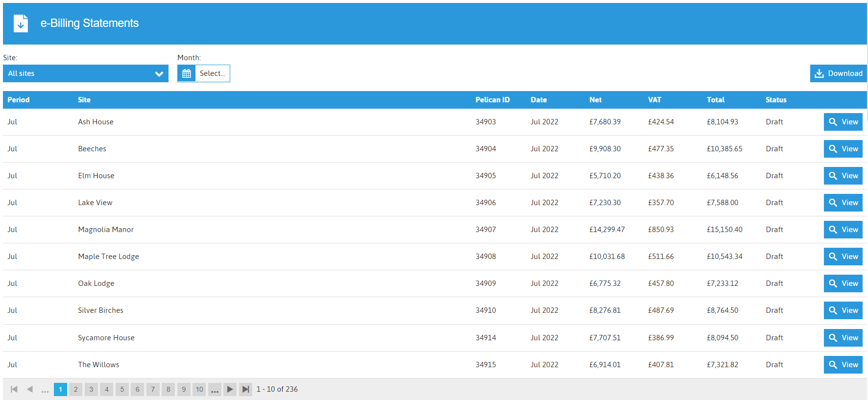
Task: Go to previous page arrow
Action: coord(30,389)
